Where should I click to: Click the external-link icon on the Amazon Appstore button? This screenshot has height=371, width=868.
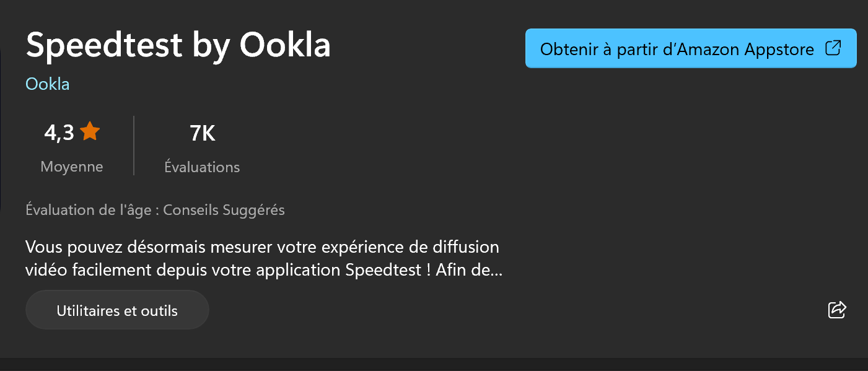(x=834, y=48)
